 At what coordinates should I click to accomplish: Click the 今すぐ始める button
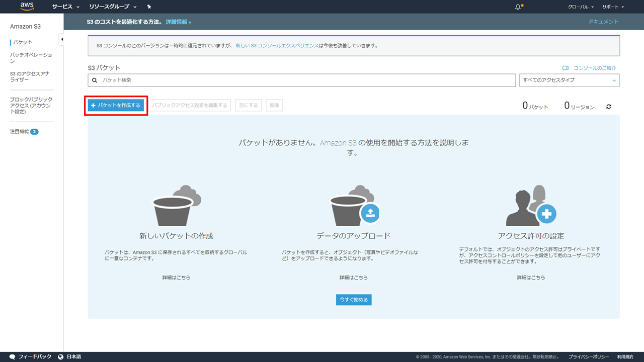pyautogui.click(x=354, y=300)
